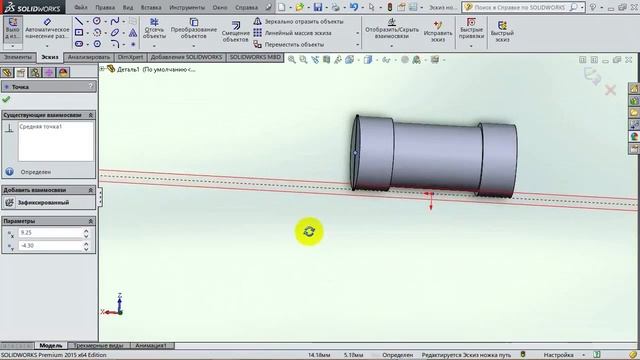Click Zoom to Fit in view toolbar
Screen dimensions: 640x360
pos(291,60)
